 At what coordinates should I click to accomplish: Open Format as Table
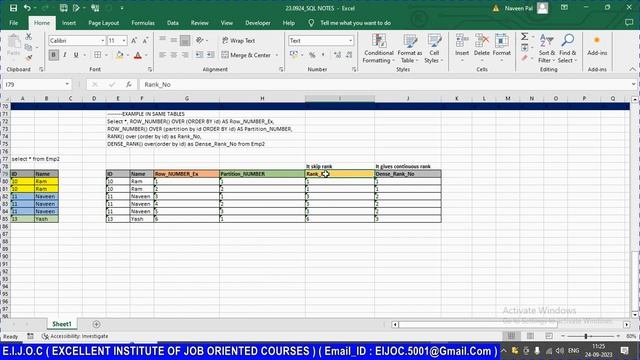coord(409,49)
